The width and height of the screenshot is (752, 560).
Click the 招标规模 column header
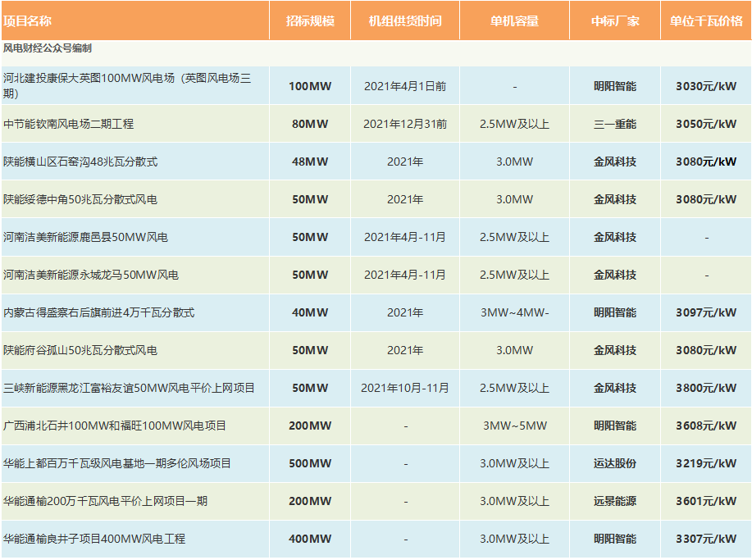coord(310,21)
